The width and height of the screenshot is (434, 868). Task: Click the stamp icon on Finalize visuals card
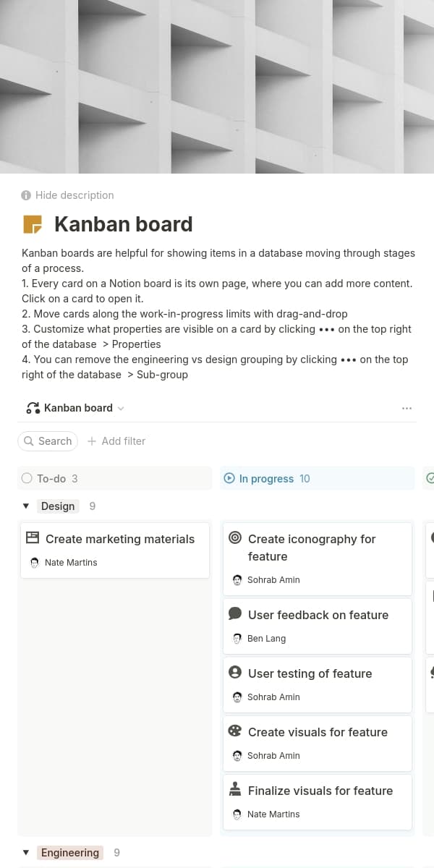click(234, 789)
